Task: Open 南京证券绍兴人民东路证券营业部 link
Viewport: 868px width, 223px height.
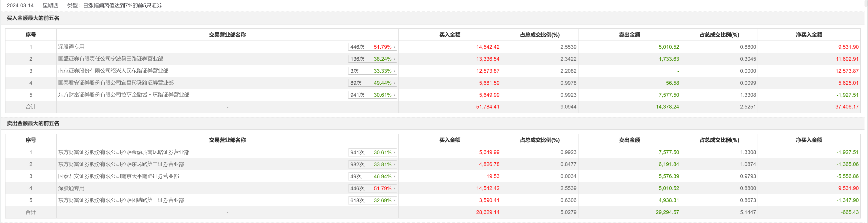Action: coord(113,71)
